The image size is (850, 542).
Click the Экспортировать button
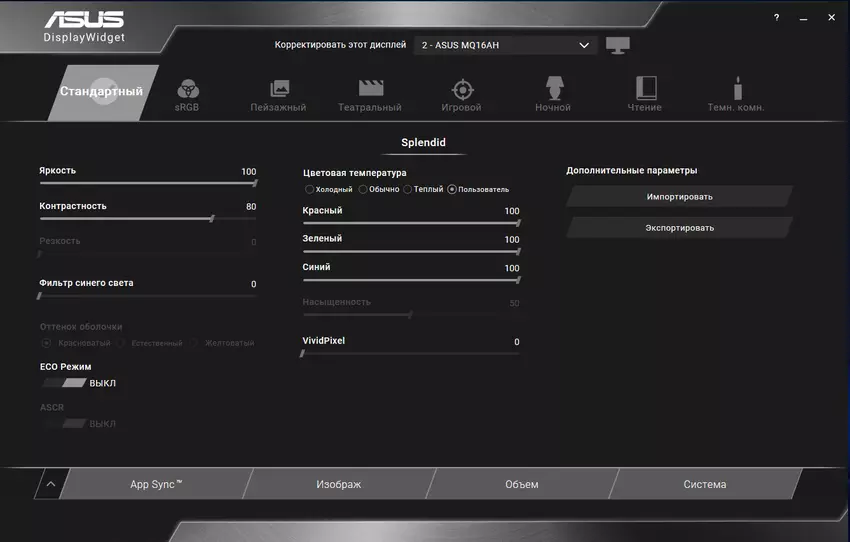(679, 228)
